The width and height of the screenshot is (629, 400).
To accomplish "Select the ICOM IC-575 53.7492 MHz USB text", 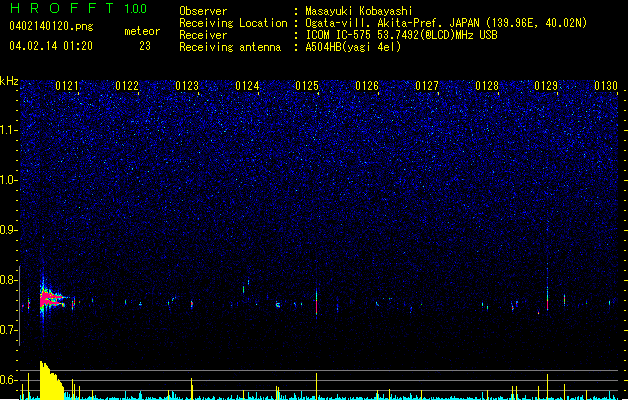I will coord(401,35).
